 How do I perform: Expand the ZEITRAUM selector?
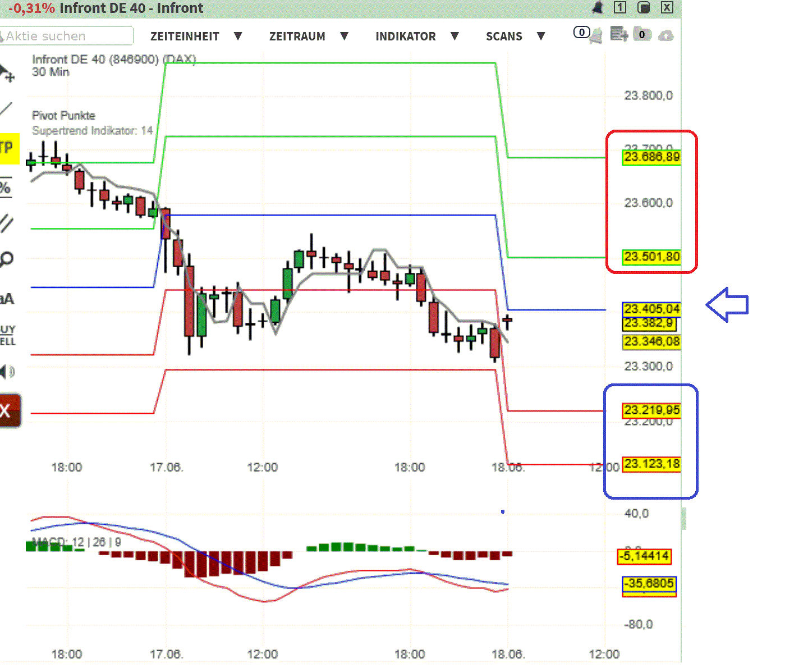click(298, 36)
